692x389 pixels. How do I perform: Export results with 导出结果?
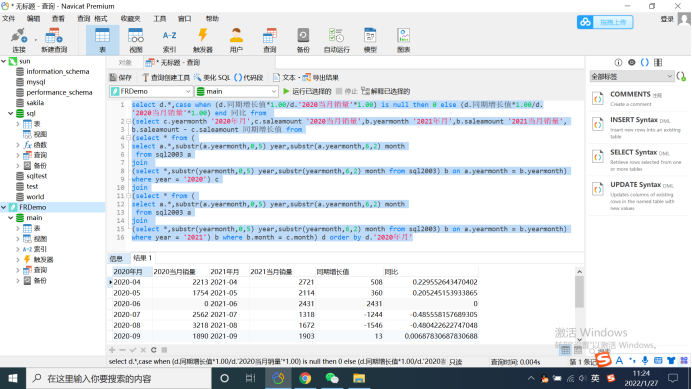[x=320, y=78]
